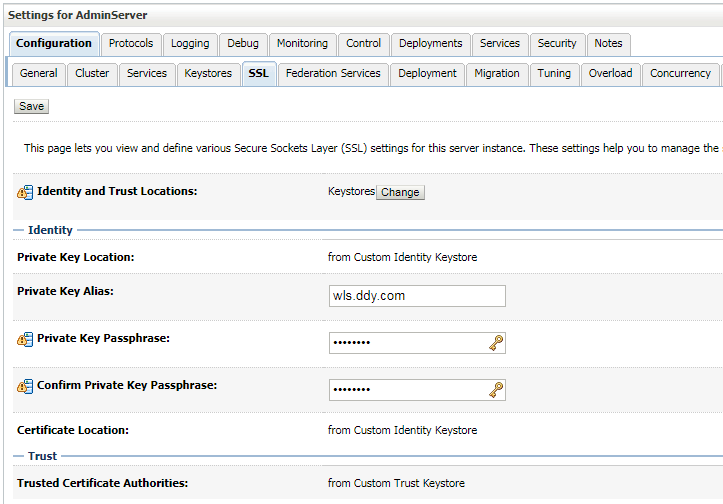Switch to the Protocols tab

(131, 44)
